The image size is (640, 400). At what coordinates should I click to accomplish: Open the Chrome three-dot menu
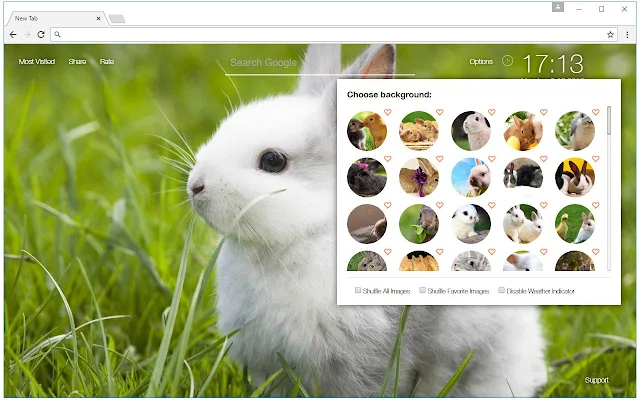coord(627,35)
